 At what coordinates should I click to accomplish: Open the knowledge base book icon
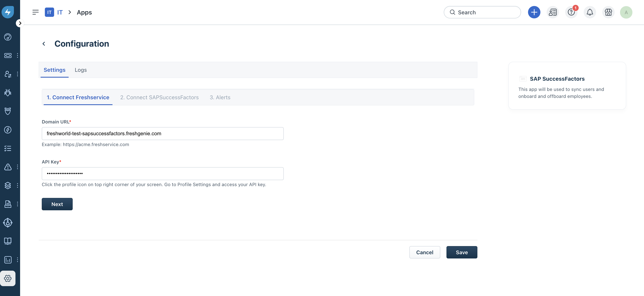pos(8,241)
